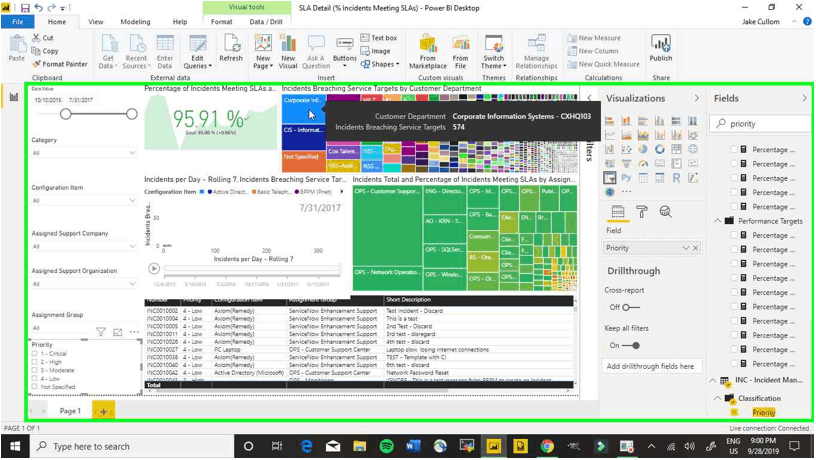816x460 pixels.
Task: Click New Measure in Calculations
Action: tap(594, 38)
